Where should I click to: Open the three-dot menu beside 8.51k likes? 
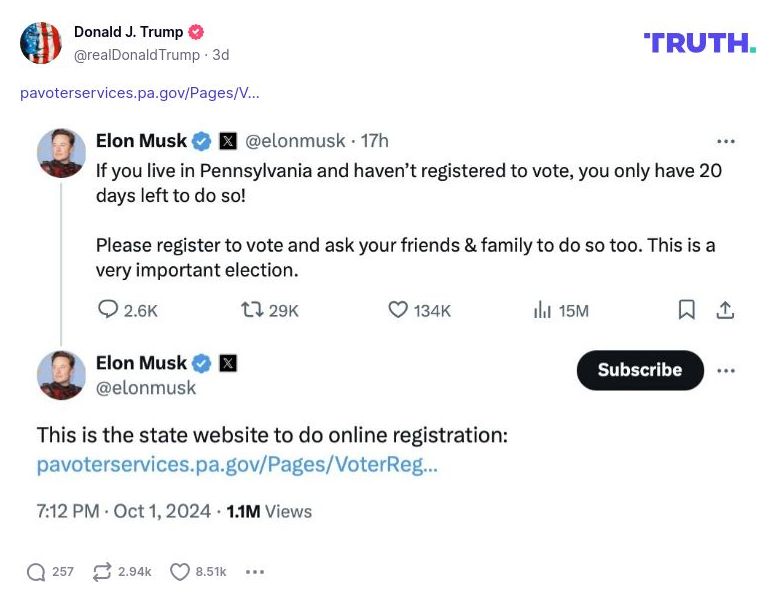(255, 572)
